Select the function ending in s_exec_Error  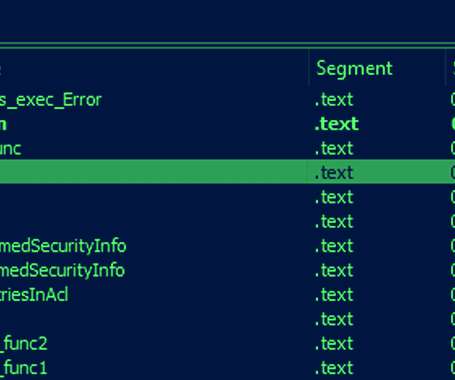(227, 100)
